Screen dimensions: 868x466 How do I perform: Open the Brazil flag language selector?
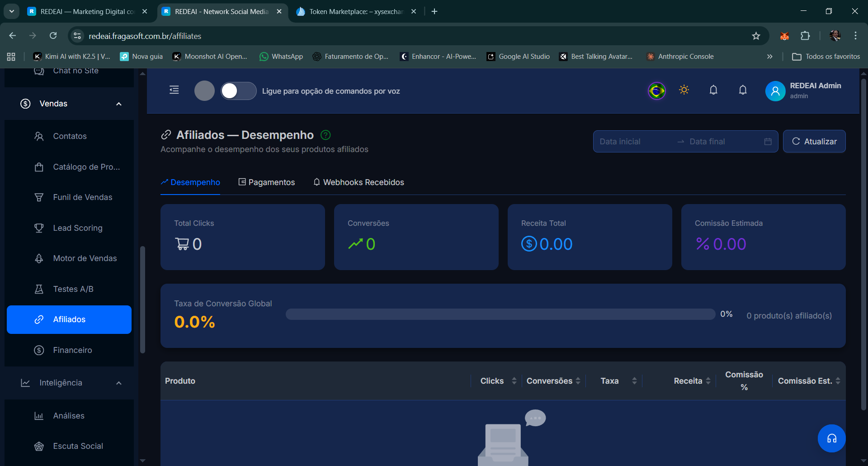point(656,90)
